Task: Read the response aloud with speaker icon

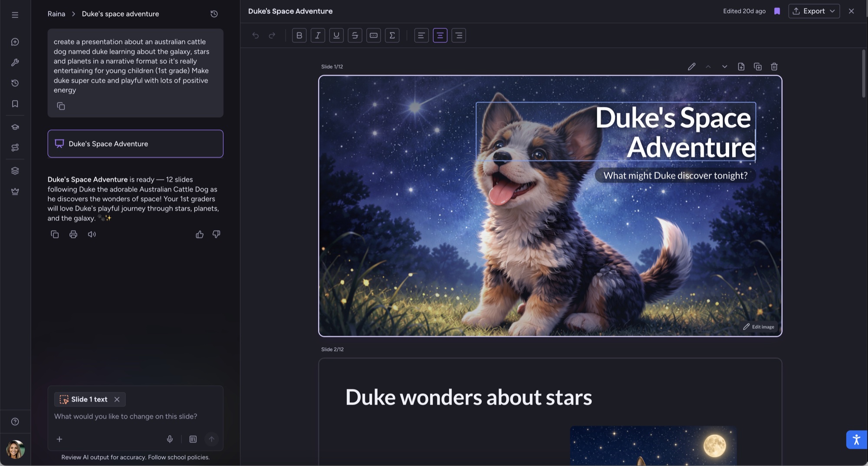Action: point(92,235)
